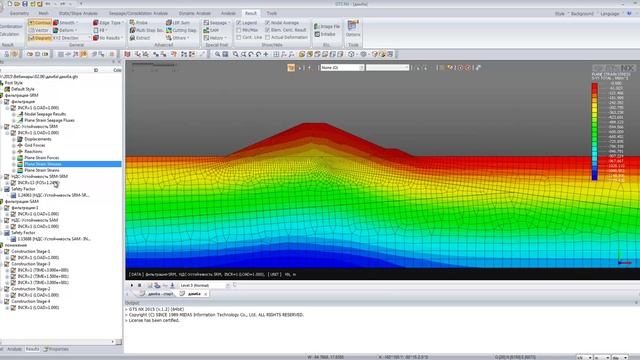Open the Seepage special post dropdown
Screen dimensions: 640x360
point(217,22)
